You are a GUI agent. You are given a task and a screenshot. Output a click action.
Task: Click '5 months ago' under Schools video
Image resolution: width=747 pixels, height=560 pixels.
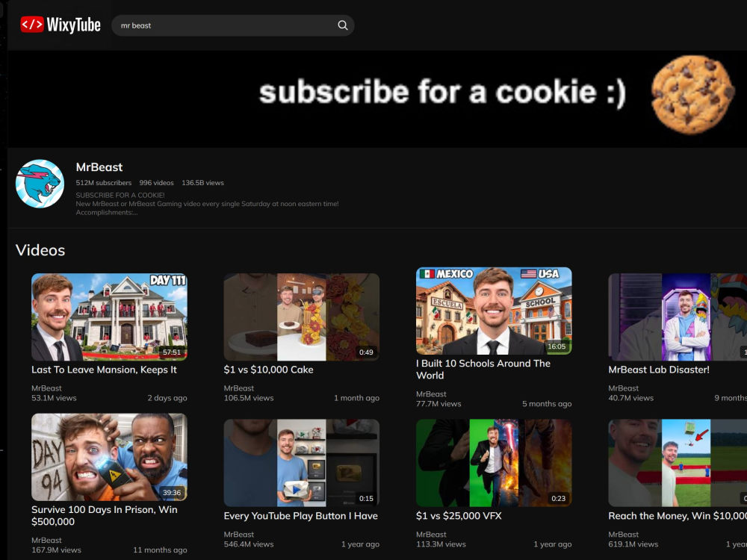pos(547,404)
